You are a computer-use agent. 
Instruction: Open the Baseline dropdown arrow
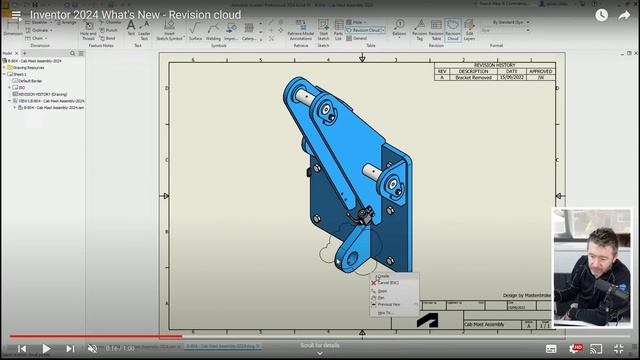(51, 22)
